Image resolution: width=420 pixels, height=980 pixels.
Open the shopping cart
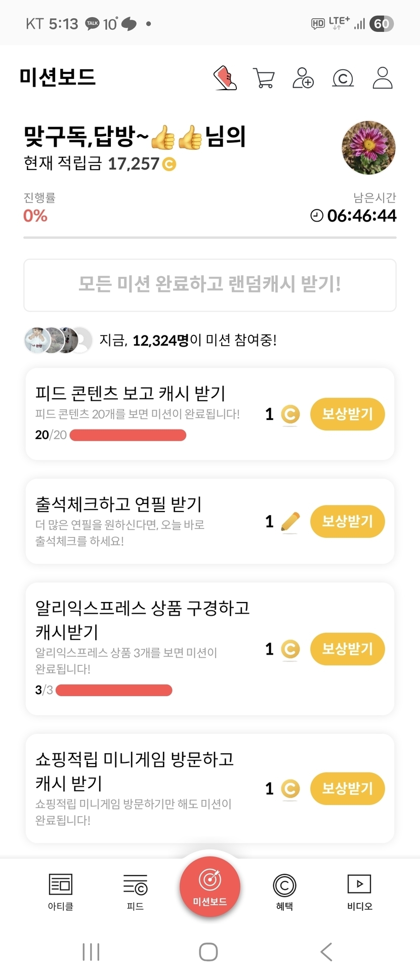264,78
